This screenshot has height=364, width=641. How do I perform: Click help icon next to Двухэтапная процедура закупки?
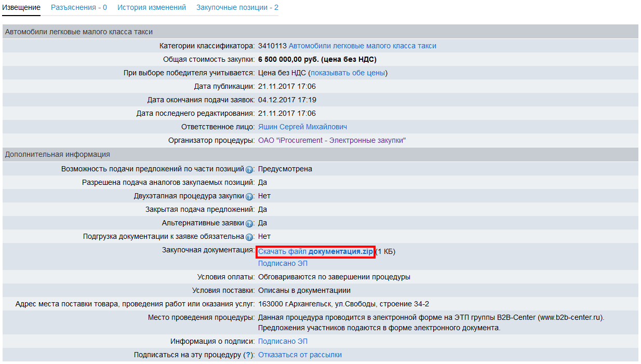(x=249, y=196)
